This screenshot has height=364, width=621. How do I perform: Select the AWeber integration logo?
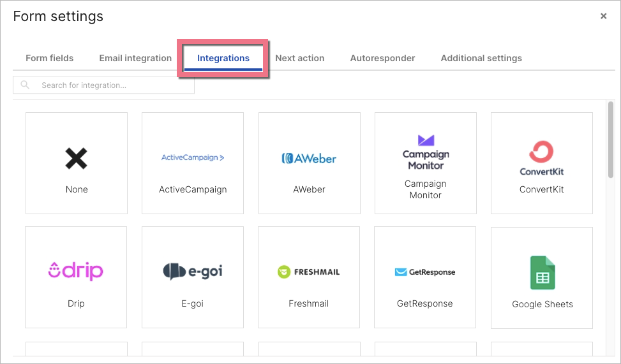click(x=309, y=158)
